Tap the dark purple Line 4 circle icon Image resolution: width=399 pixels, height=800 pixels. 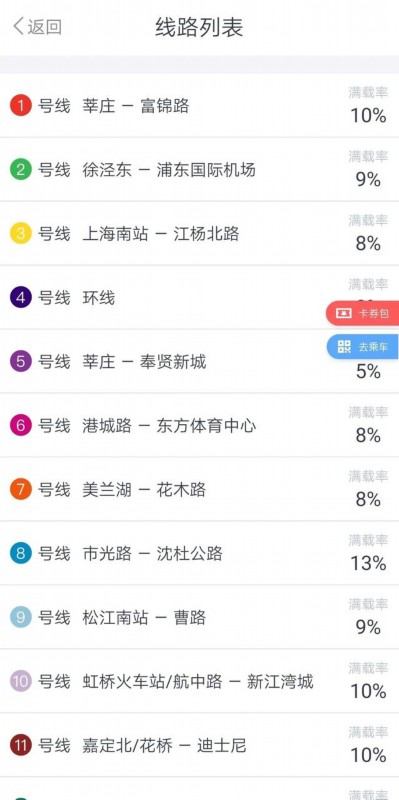pyautogui.click(x=21, y=297)
